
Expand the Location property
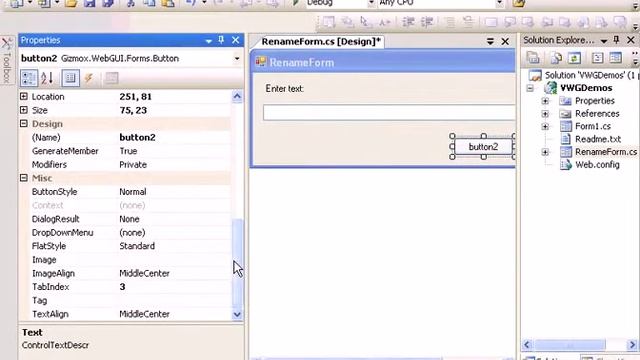point(24,96)
